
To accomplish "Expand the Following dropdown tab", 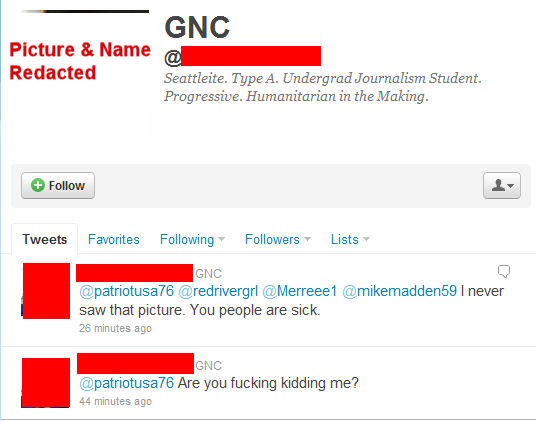I will coord(192,239).
